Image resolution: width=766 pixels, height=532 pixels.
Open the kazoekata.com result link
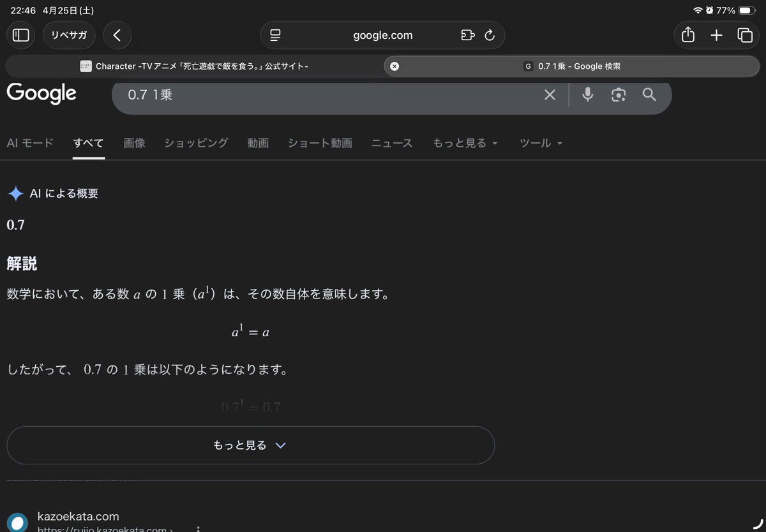(x=79, y=516)
